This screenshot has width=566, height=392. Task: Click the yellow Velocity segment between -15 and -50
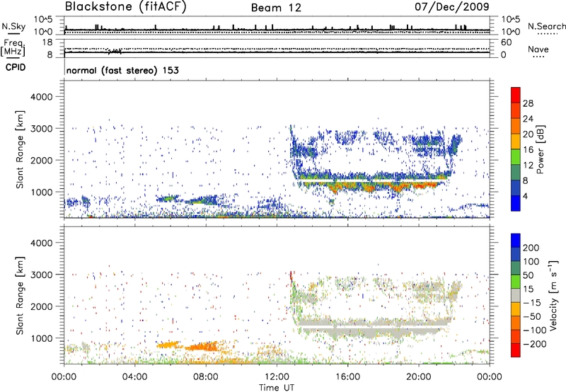pyautogui.click(x=516, y=309)
